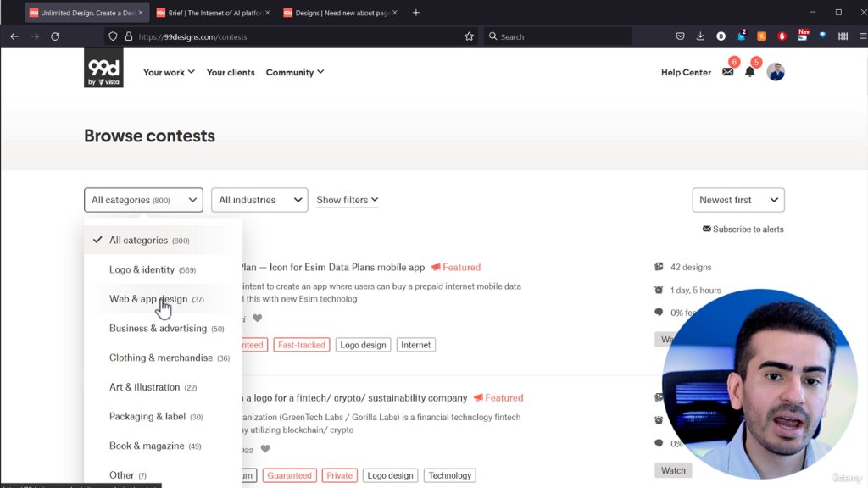Bookmark this page with the star icon
This screenshot has height=488, width=868.
469,36
